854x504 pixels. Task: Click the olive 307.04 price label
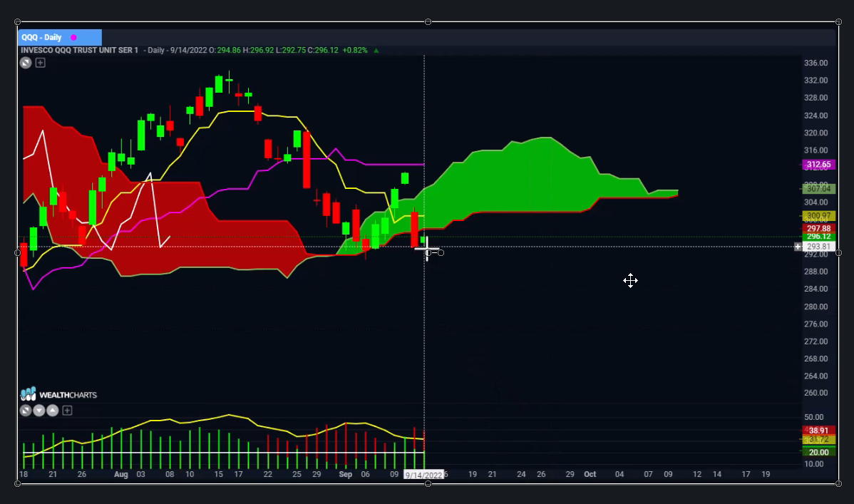click(818, 188)
